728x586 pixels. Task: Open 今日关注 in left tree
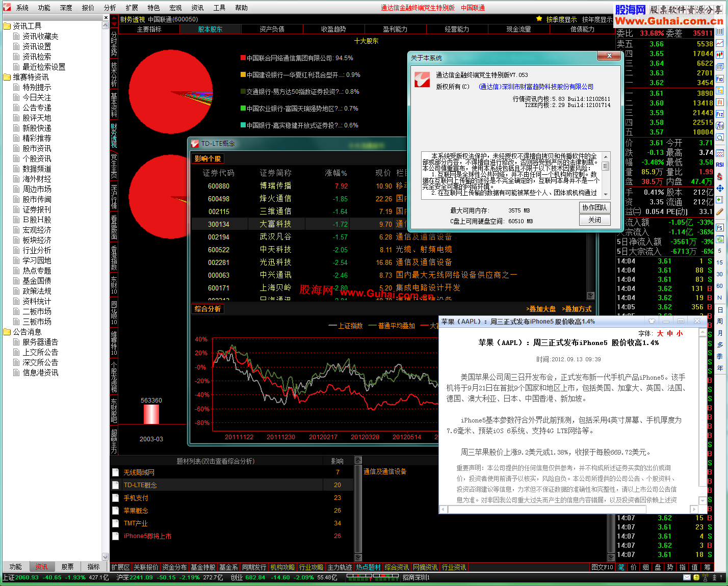(x=37, y=97)
